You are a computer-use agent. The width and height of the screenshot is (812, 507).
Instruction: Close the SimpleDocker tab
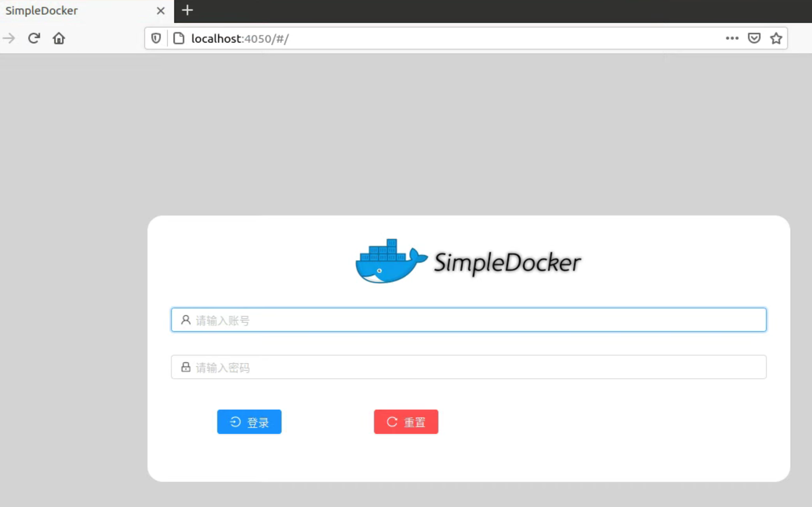[x=160, y=11]
